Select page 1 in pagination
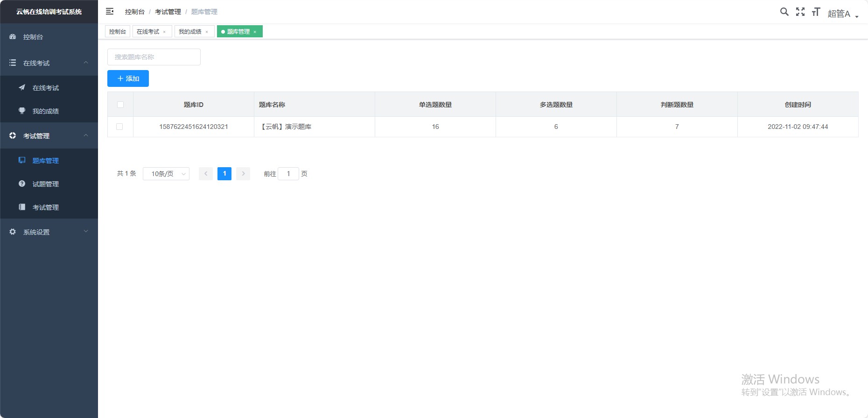868x418 pixels. tap(224, 174)
